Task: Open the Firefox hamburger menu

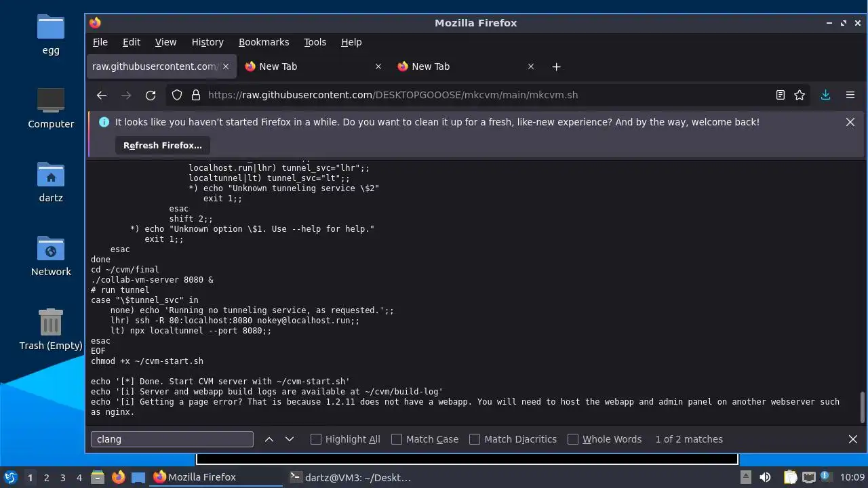Action: [850, 96]
